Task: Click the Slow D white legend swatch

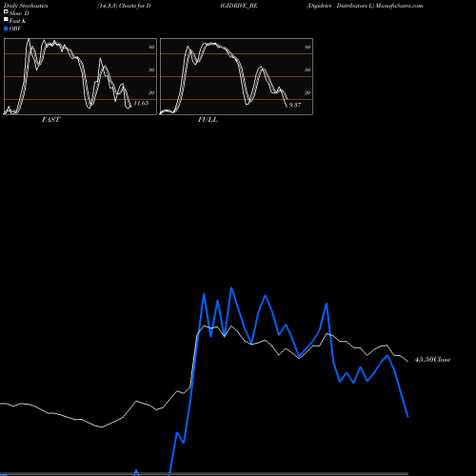Action: point(6,11)
